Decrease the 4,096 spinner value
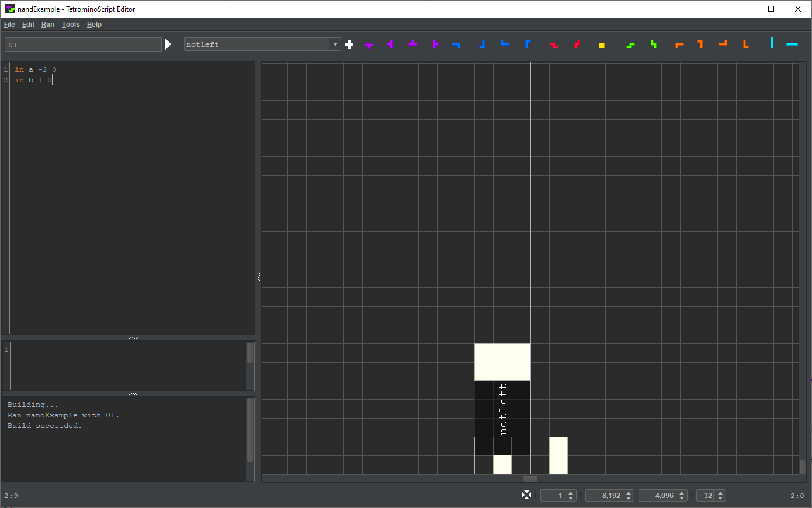The width and height of the screenshot is (812, 508). pos(682,499)
